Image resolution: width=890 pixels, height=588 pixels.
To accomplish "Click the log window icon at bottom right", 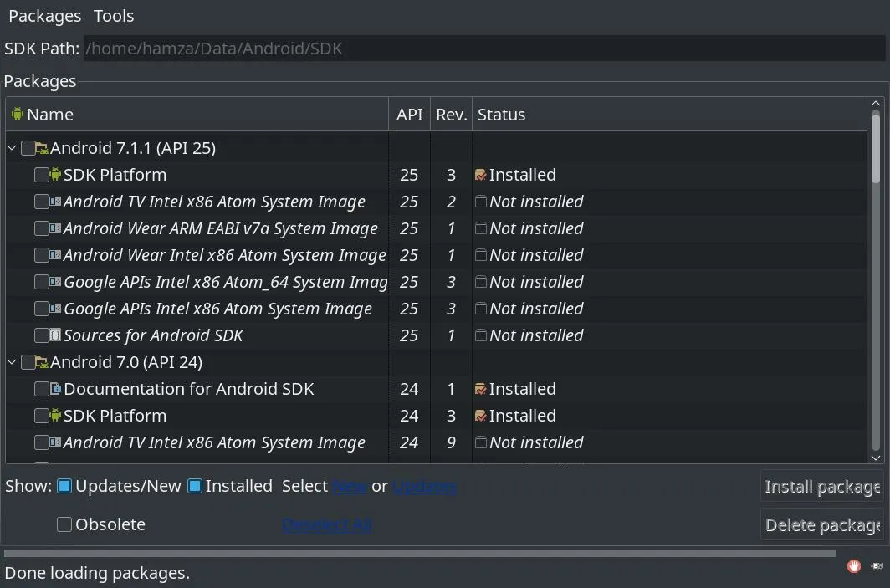I will [876, 566].
